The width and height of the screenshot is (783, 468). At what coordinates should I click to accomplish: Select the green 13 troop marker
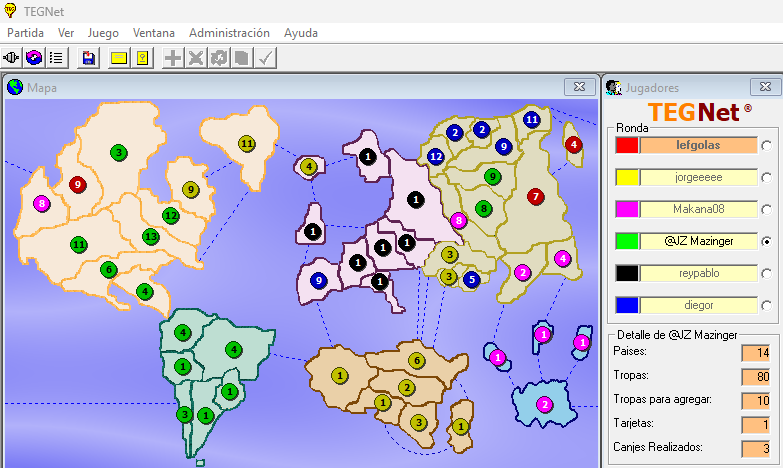[150, 237]
